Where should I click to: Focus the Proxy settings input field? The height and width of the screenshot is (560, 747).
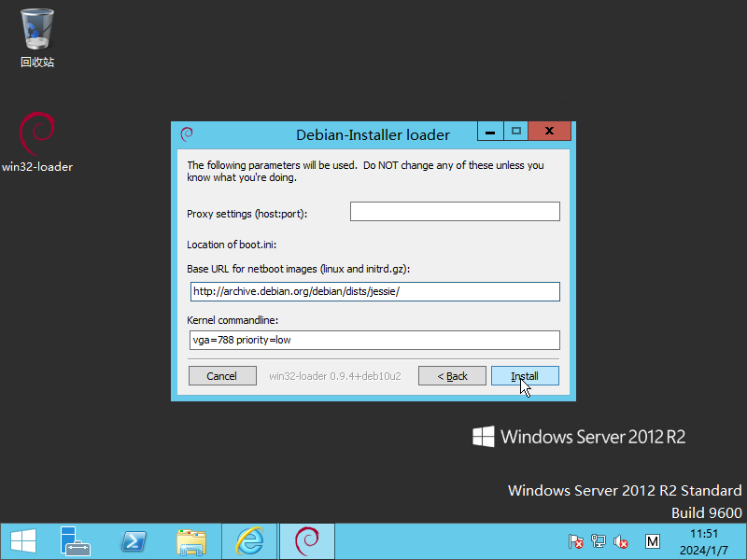pyautogui.click(x=455, y=212)
